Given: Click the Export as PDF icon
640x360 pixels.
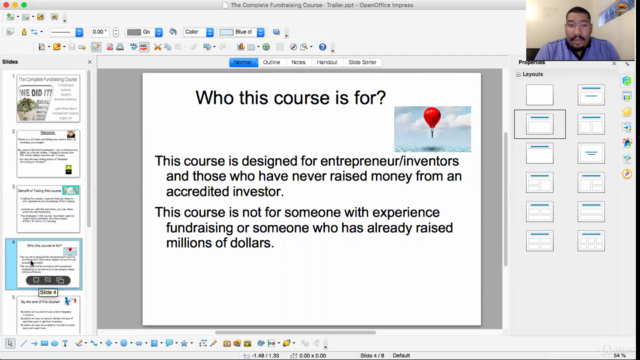Looking at the screenshot, I should (x=110, y=47).
